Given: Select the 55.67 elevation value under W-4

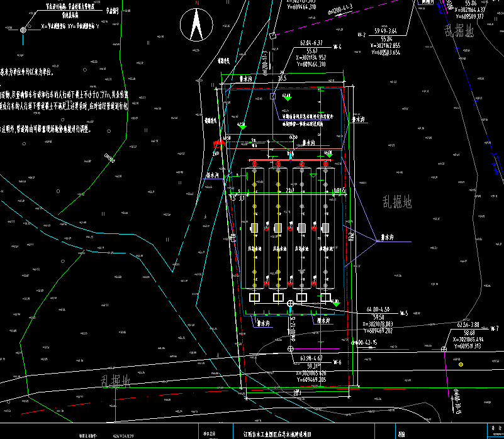Looking at the screenshot, I should (x=312, y=51).
